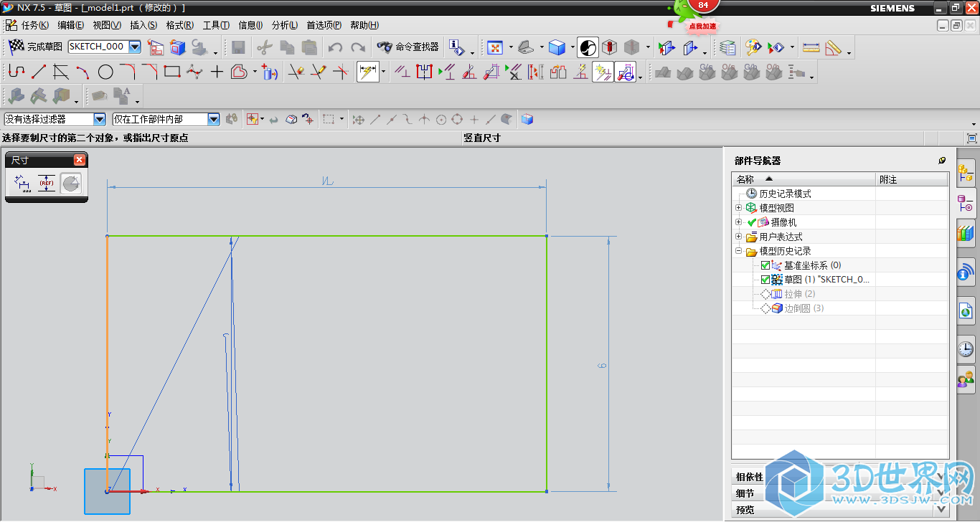Open the rendering style dropdown arrow
The height and width of the screenshot is (522, 980).
coord(573,48)
